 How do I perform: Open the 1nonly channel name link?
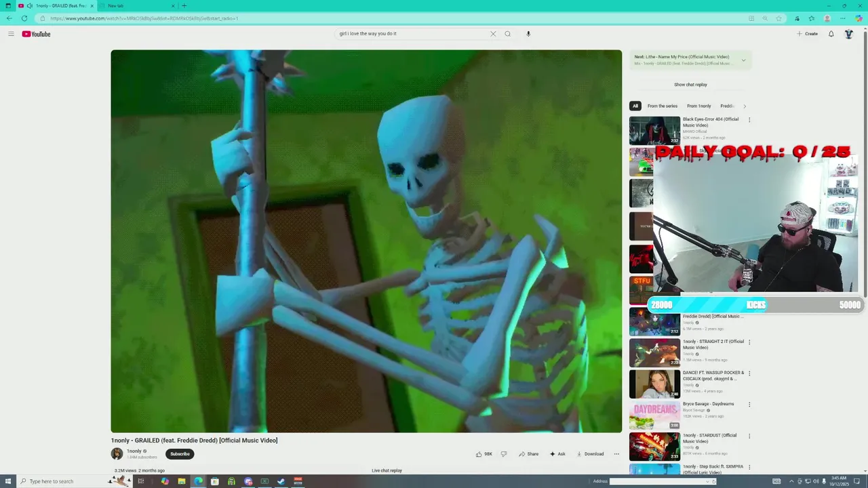[x=134, y=451]
